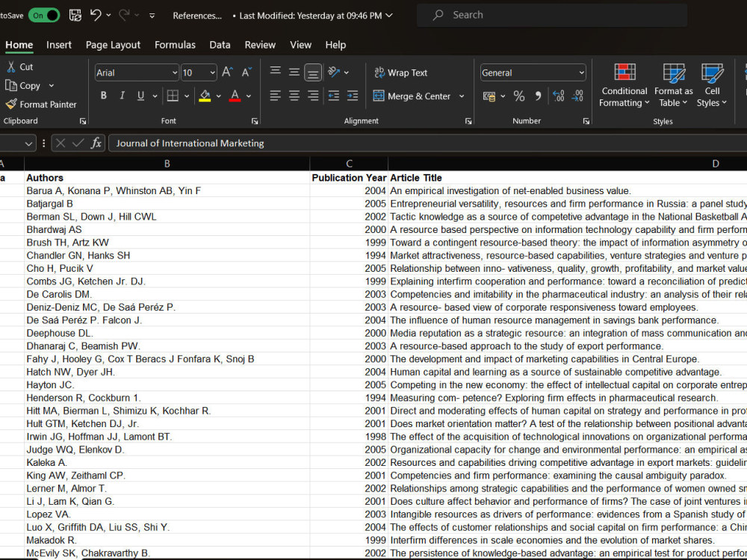Expand the Merge & Center dropdown arrow
This screenshot has height=560, width=747.
[462, 96]
